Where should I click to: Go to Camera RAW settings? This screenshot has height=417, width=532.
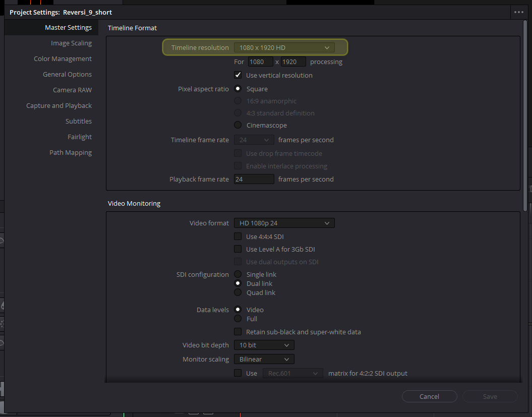(72, 90)
